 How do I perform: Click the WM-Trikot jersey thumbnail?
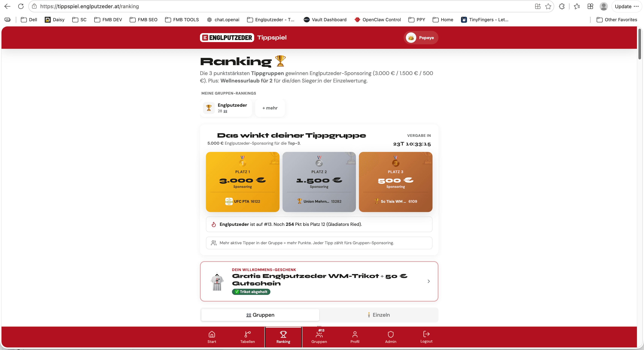click(x=217, y=281)
